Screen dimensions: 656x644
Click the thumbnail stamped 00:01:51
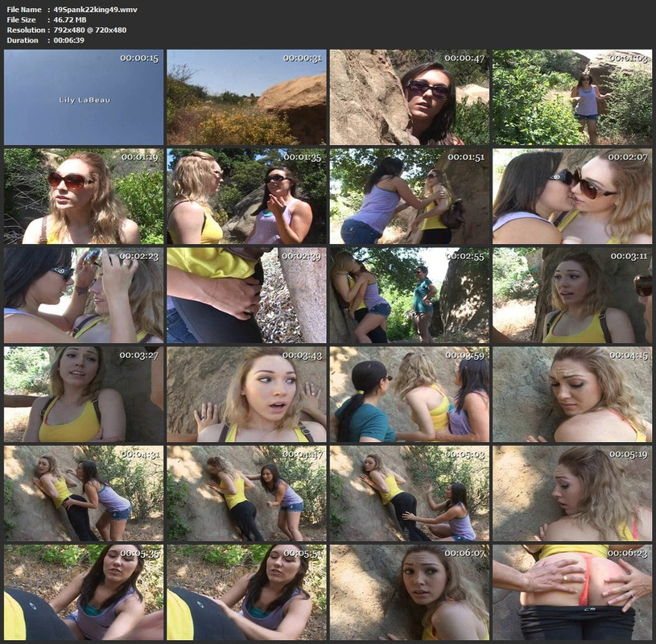click(409, 196)
